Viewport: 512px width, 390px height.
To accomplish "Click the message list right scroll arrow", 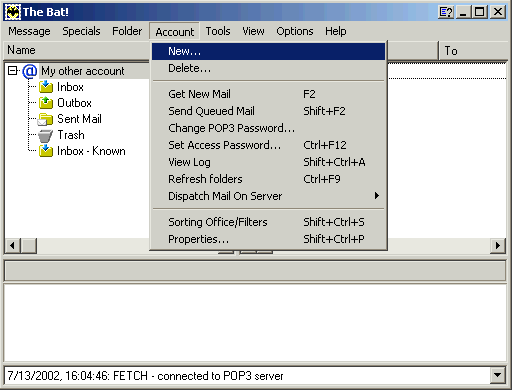I will click(x=498, y=246).
